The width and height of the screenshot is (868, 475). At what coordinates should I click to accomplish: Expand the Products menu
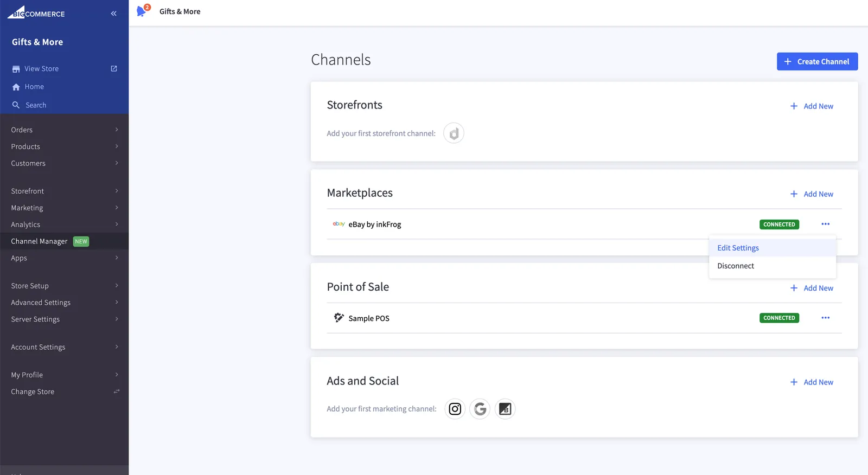tap(64, 146)
